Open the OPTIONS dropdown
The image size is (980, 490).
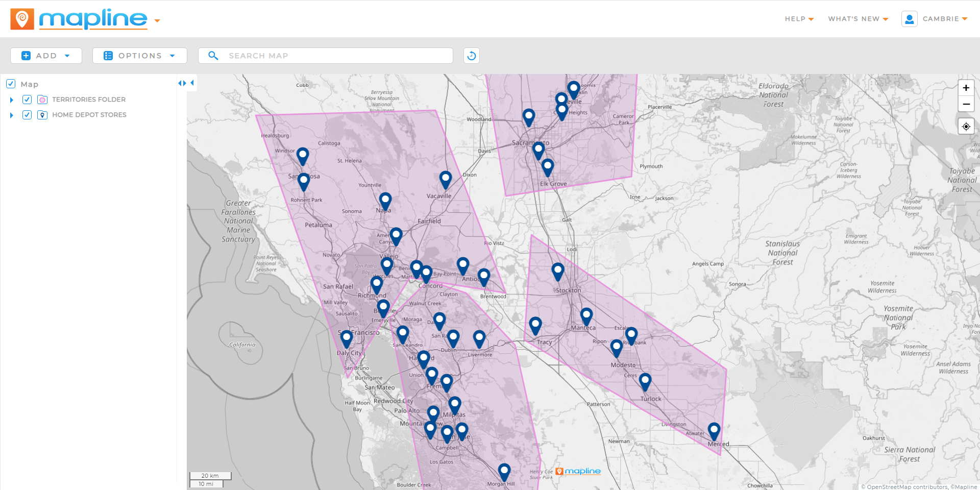[139, 56]
